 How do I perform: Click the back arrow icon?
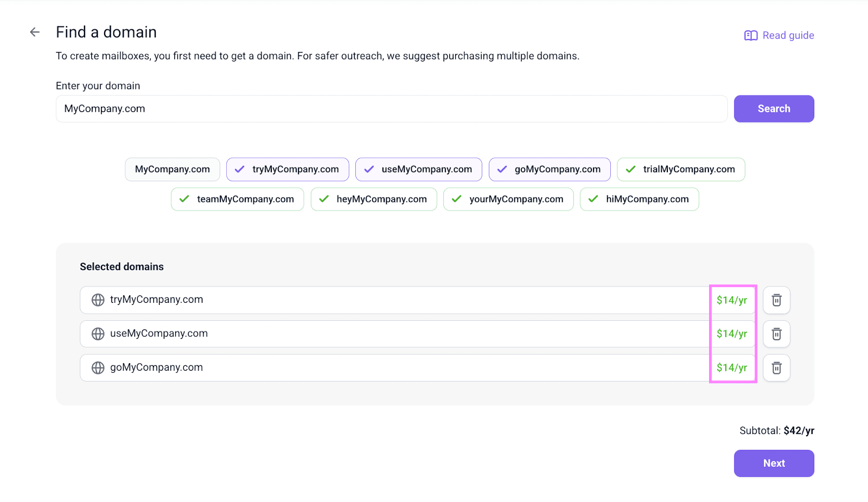[35, 33]
